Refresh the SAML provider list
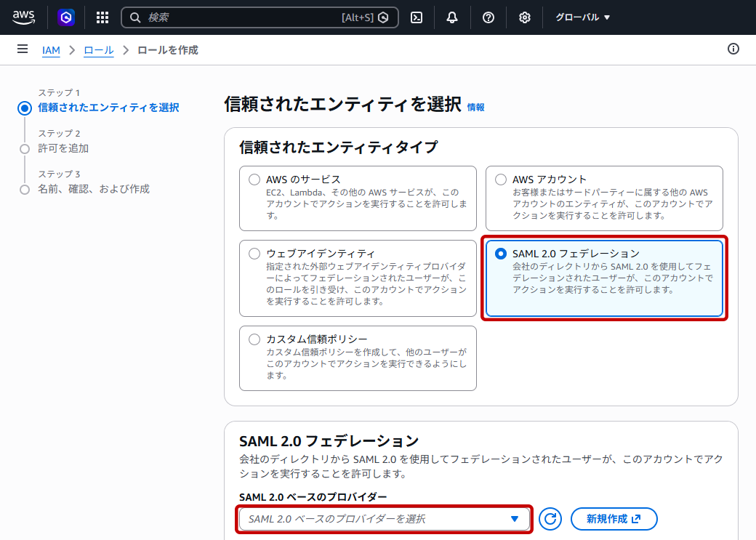 pos(550,519)
